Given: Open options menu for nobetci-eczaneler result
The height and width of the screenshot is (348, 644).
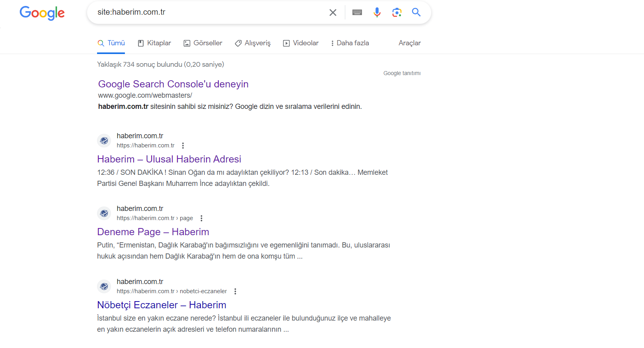Looking at the screenshot, I should (235, 291).
